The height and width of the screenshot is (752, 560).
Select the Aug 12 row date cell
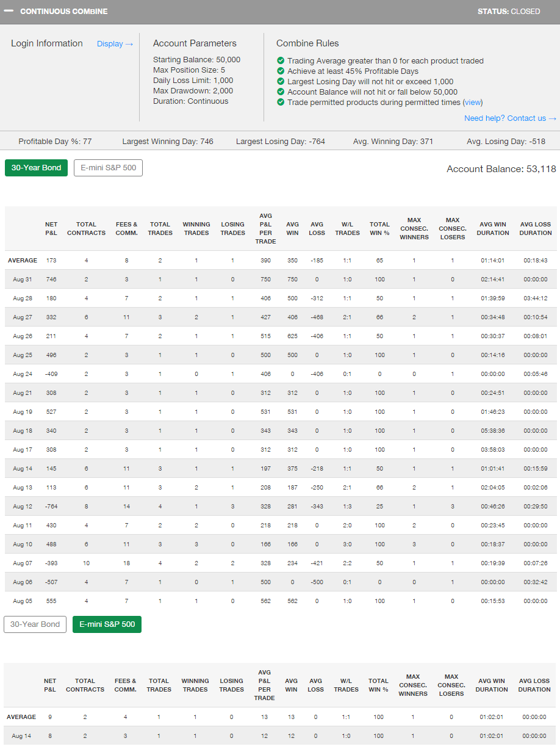pyautogui.click(x=23, y=507)
